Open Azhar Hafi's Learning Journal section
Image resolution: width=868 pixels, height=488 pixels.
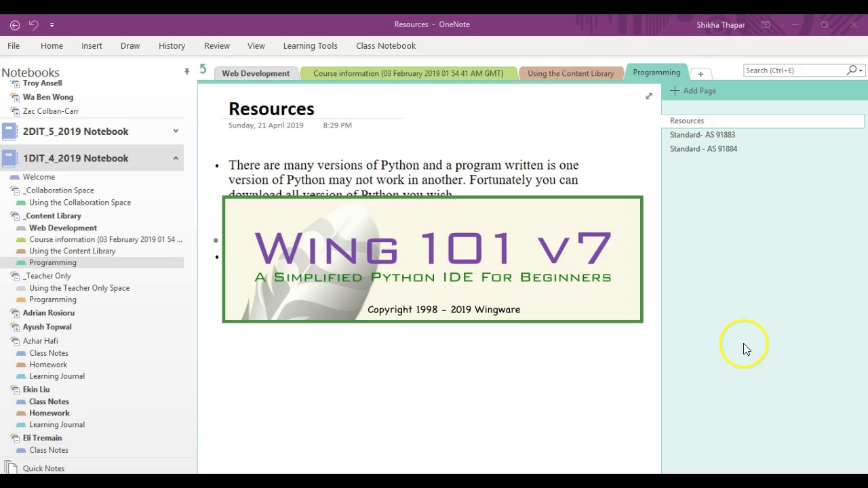[57, 376]
